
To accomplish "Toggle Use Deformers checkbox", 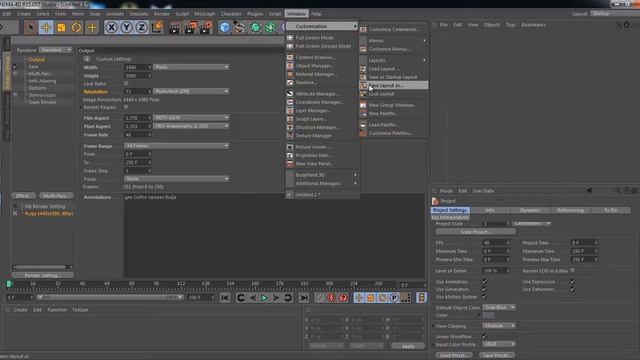I will pos(572,289).
